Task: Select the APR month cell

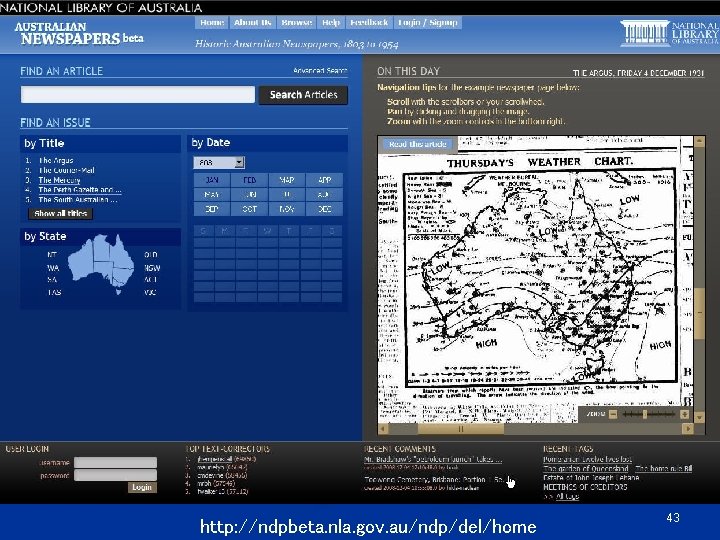Action: pyautogui.click(x=324, y=180)
